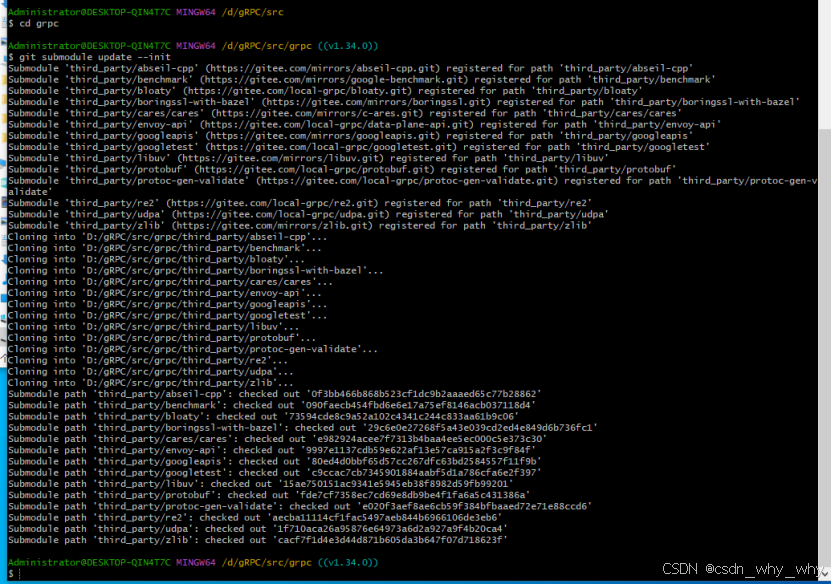Click the local-grpc/googletest.git URL
Viewport: 831px width, 585px height.
coord(331,147)
